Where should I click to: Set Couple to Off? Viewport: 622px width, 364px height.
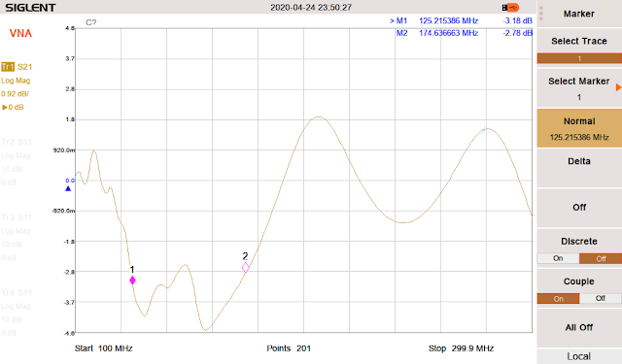tap(601, 299)
